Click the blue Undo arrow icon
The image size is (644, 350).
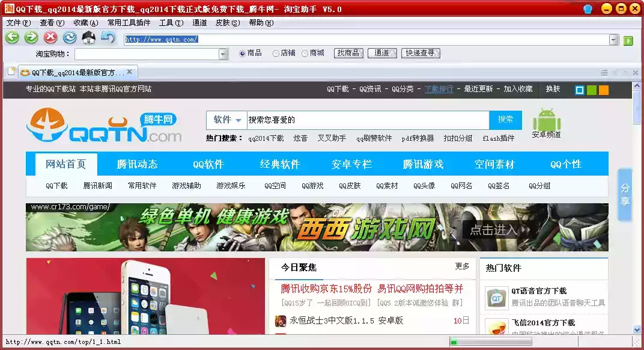[108, 38]
